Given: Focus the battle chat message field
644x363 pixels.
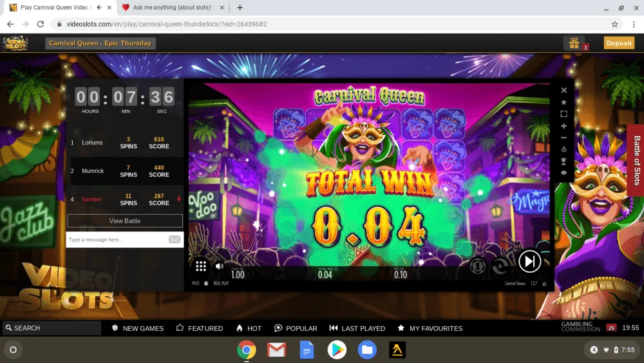Looking at the screenshot, I should click(x=117, y=240).
